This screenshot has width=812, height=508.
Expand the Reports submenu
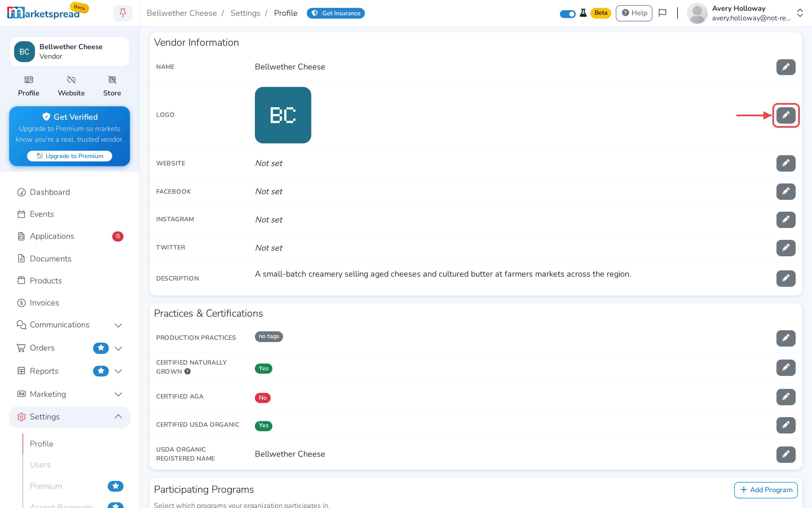[x=118, y=371]
